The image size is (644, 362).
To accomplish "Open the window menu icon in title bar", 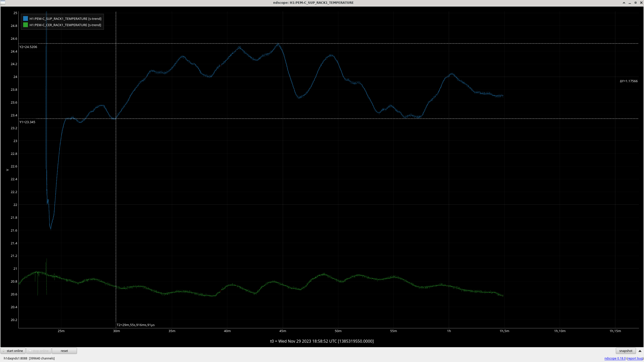I will point(3,3).
